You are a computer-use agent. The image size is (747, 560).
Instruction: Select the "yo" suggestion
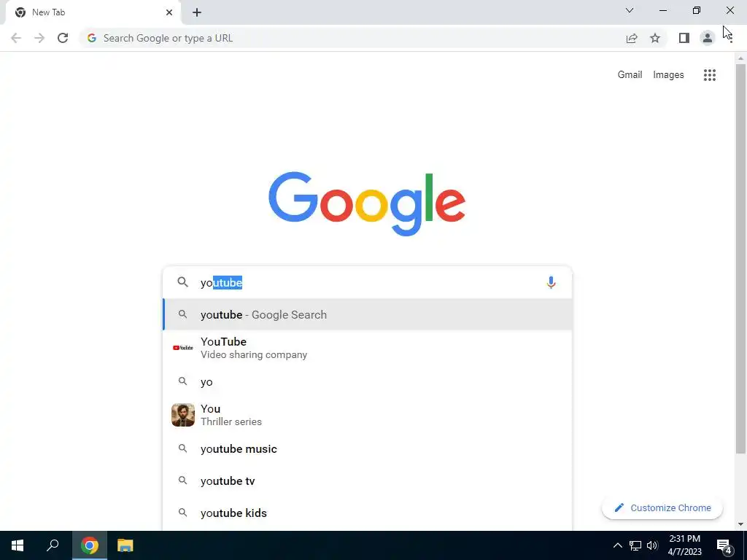[368, 382]
